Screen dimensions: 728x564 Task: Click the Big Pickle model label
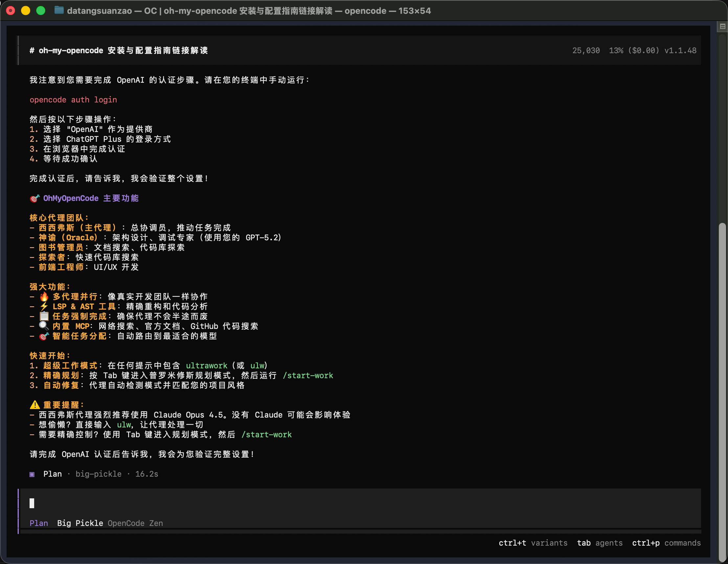pos(80,523)
